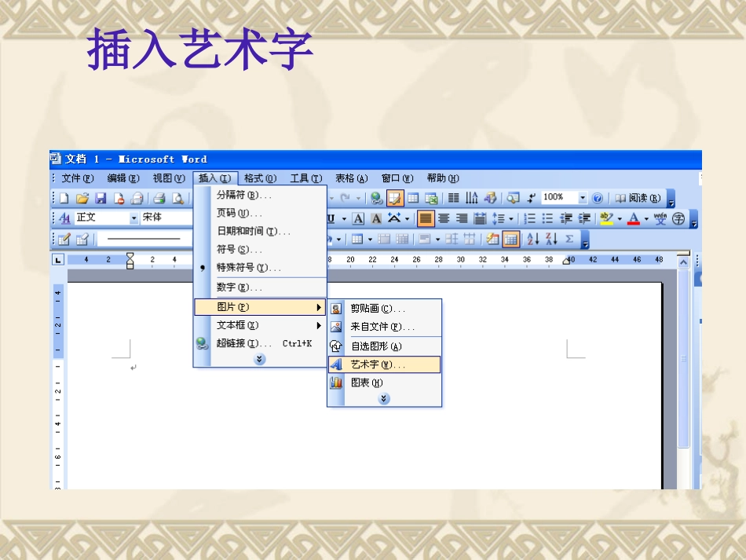Open the Font Color dropdown arrow
The height and width of the screenshot is (560, 746).
(646, 219)
